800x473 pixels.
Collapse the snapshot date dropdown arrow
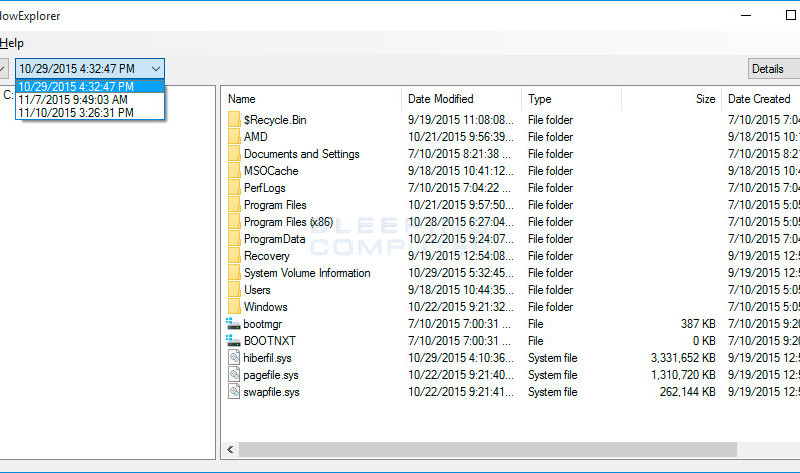pos(156,68)
